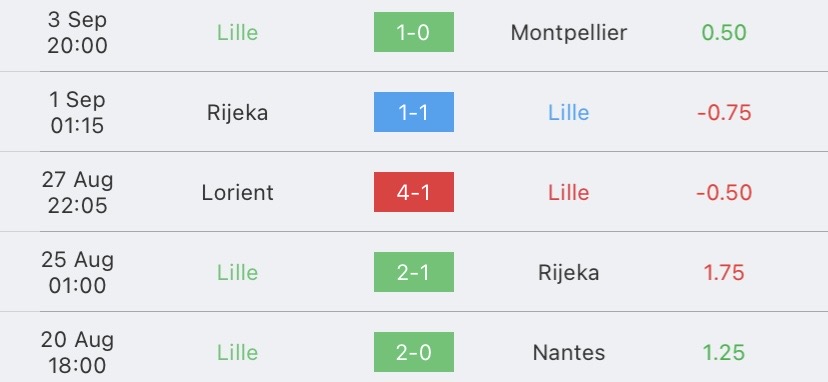Open the green 2-0 score badge
The height and width of the screenshot is (382, 828).
[413, 352]
